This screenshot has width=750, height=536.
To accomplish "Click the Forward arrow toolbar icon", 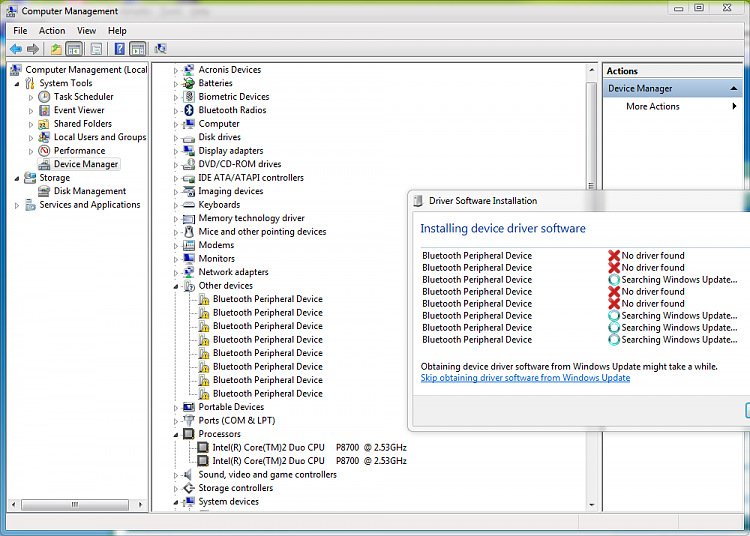I will point(33,49).
